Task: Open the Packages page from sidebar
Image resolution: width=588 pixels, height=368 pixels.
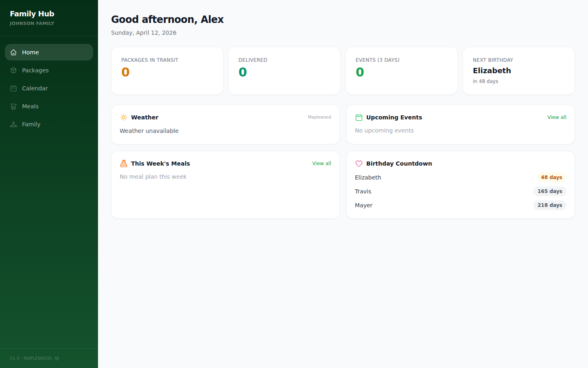Action: [35, 70]
